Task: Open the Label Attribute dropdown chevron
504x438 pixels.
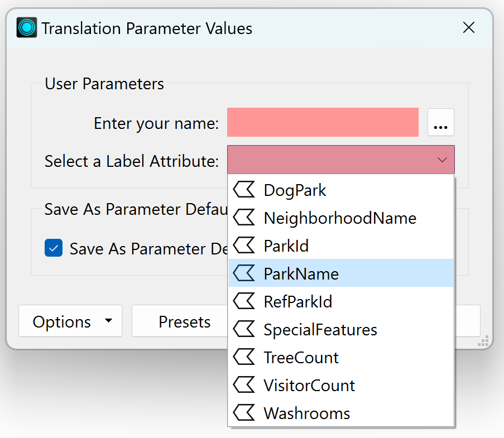Action: pos(443,160)
